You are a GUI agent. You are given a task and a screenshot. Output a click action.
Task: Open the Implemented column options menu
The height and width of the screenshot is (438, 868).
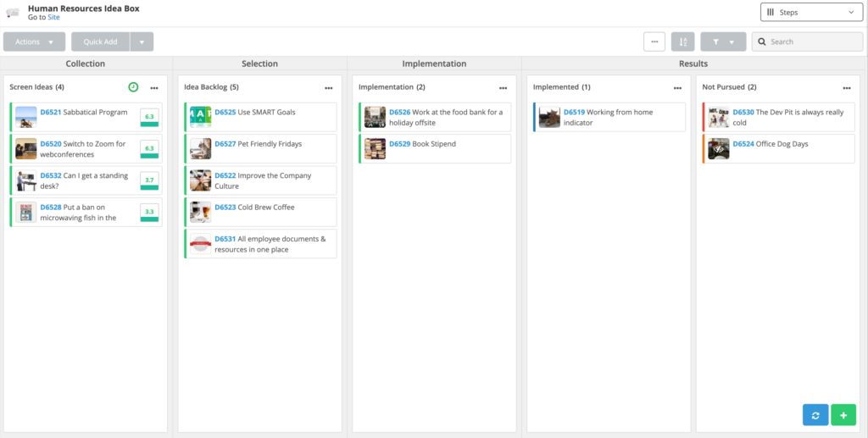pyautogui.click(x=677, y=88)
